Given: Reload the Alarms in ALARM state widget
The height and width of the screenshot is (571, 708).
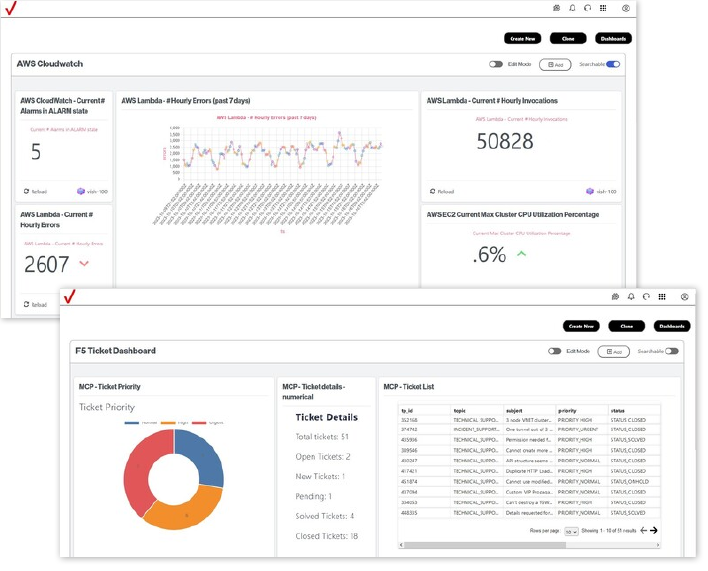Looking at the screenshot, I should tap(35, 191).
